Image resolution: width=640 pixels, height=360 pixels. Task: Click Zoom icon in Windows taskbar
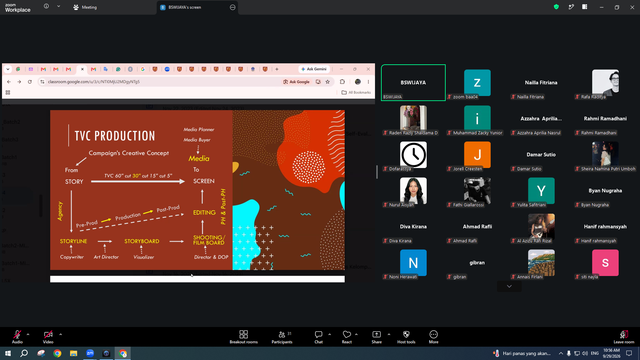click(x=90, y=353)
